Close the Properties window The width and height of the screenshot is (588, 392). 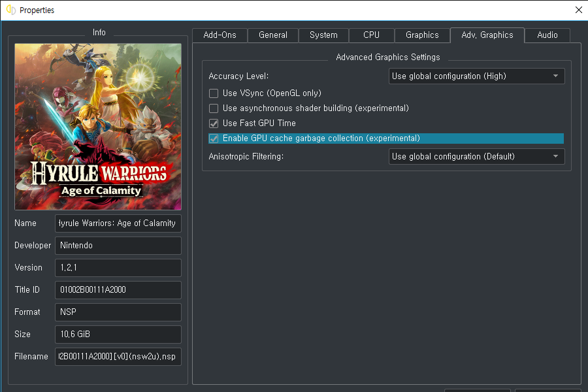point(579,10)
